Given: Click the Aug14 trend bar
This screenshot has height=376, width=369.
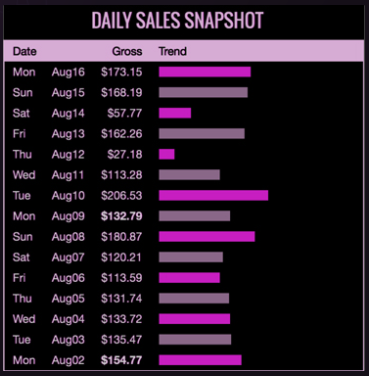Looking at the screenshot, I should [175, 113].
